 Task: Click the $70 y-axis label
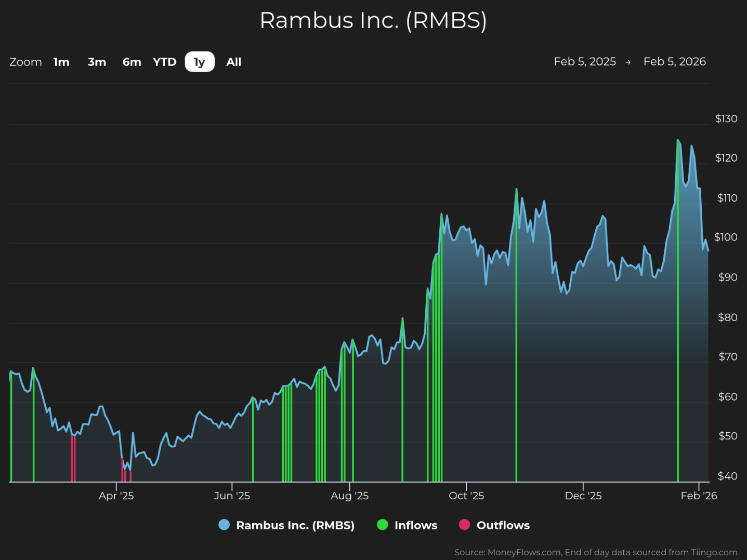pos(728,357)
